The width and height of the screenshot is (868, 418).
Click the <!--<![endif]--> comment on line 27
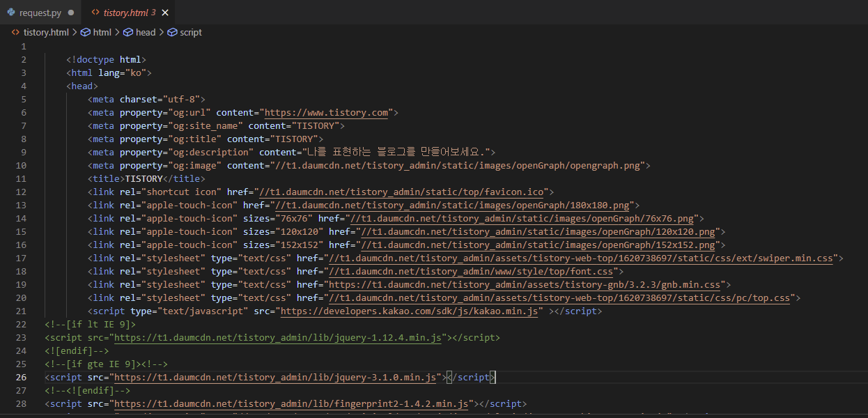click(87, 390)
